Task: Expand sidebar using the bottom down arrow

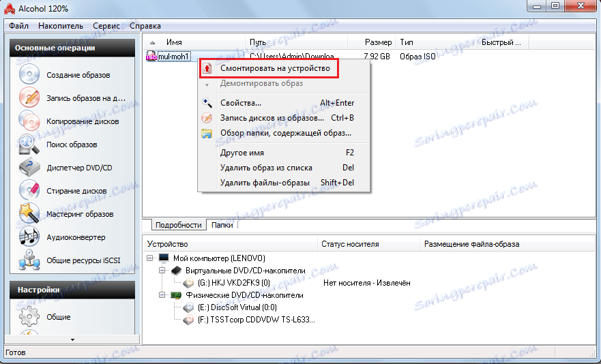Action: coord(72,339)
